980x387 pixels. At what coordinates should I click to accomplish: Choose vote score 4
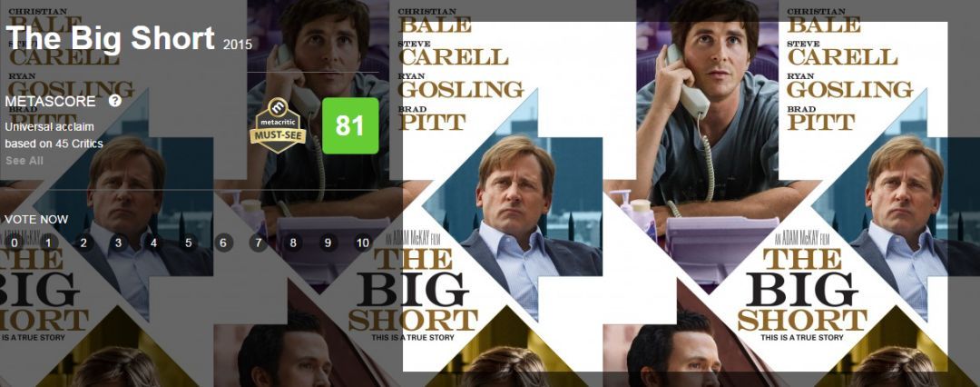pos(153,243)
